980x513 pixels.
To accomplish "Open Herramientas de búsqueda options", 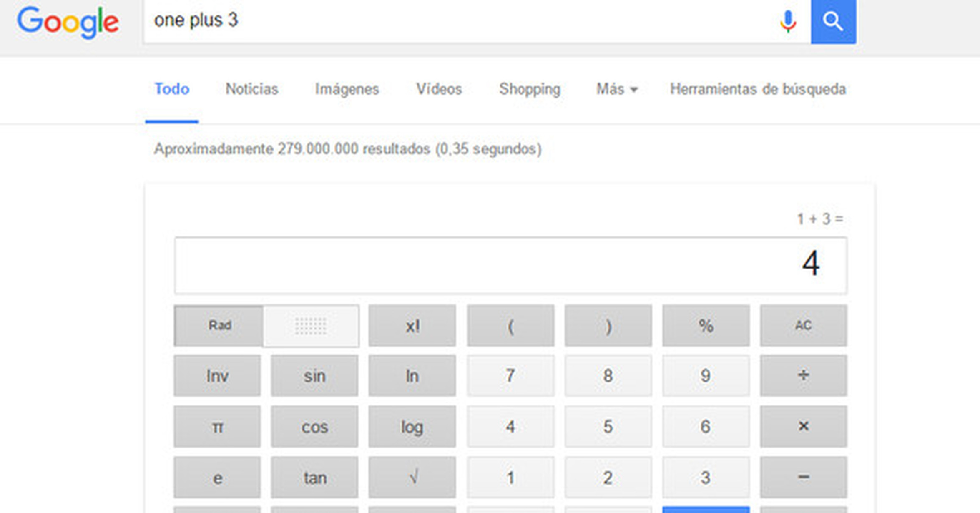I will click(x=757, y=89).
